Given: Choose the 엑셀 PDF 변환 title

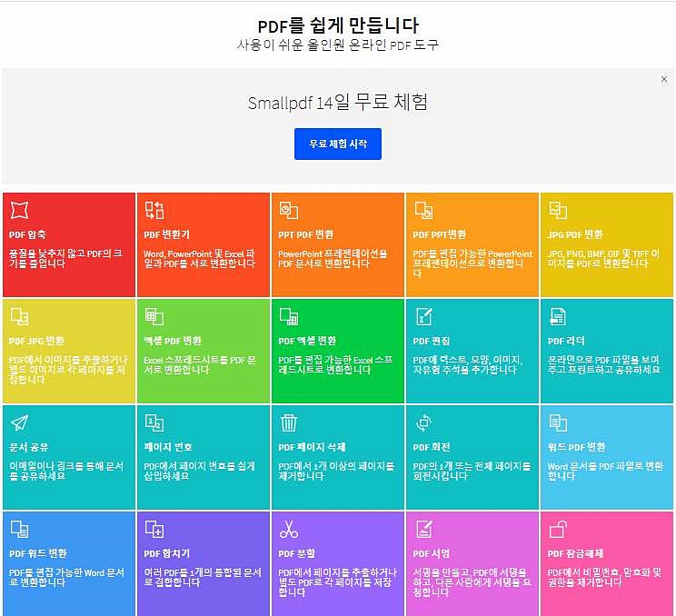Looking at the screenshot, I should (x=173, y=341).
